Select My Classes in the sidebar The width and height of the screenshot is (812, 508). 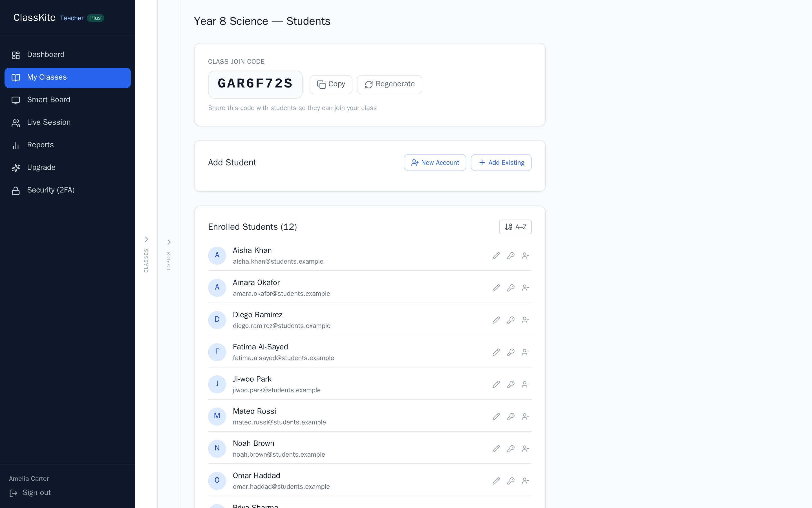click(67, 78)
